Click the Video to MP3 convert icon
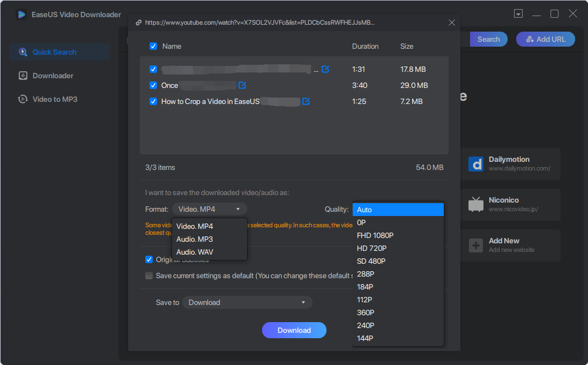This screenshot has width=588, height=365. point(23,99)
